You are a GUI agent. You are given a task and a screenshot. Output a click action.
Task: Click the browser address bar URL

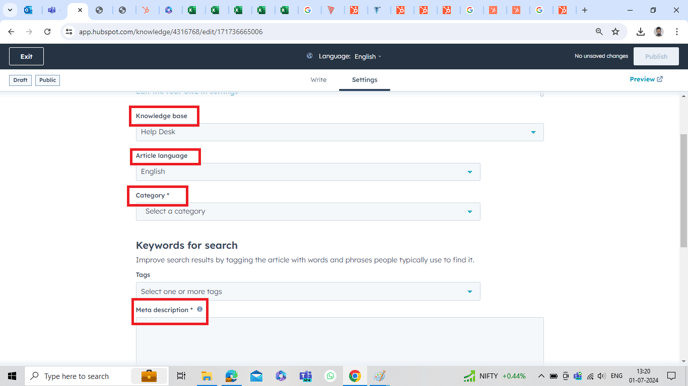click(171, 32)
